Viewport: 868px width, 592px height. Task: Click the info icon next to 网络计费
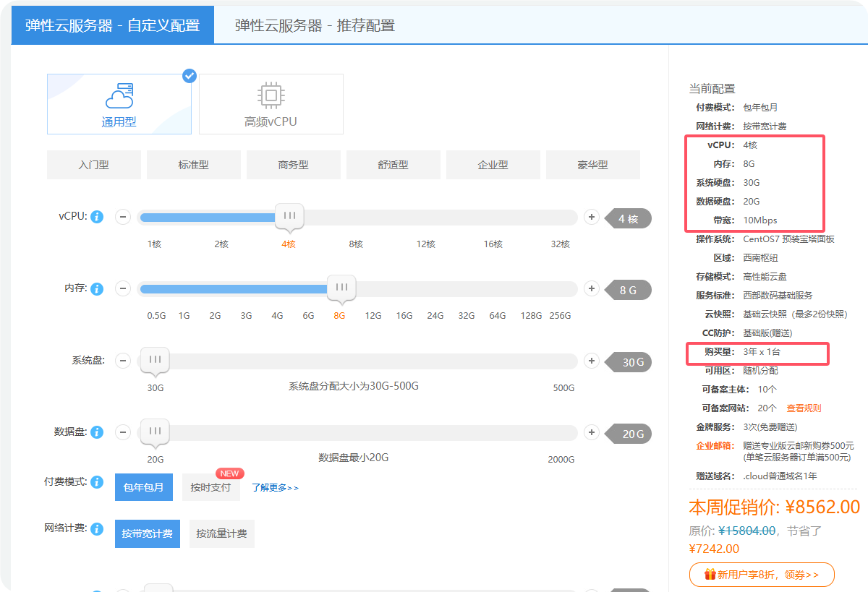point(98,529)
